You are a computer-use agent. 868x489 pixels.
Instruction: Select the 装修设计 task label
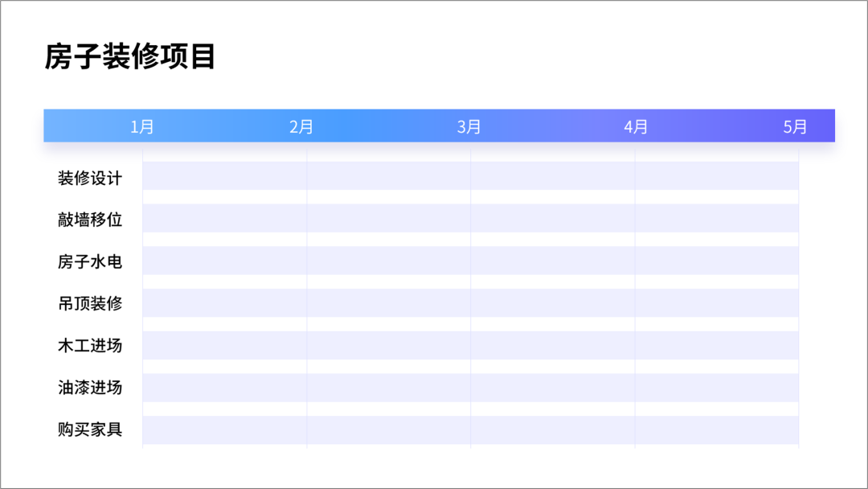(x=90, y=178)
